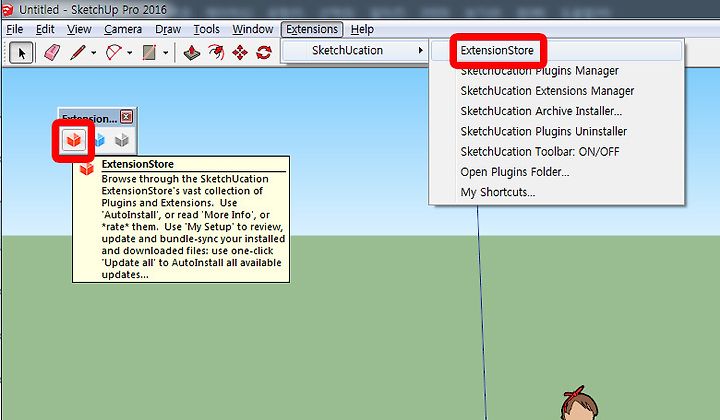Screen dimensions: 720x420
Task: Select the Pencil line tool
Action: pos(78,52)
